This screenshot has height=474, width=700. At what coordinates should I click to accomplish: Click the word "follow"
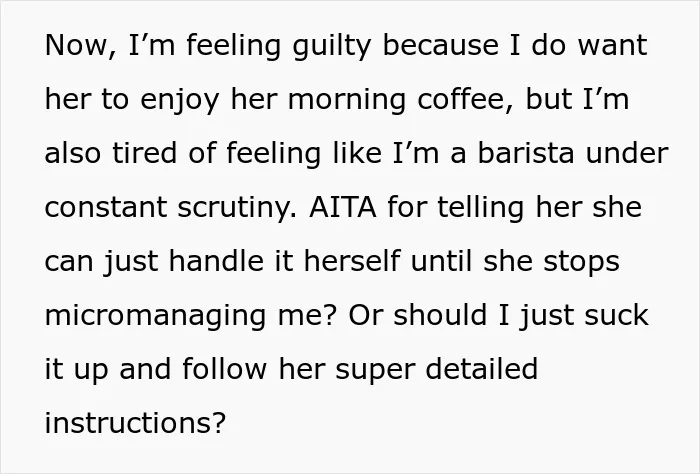225,369
